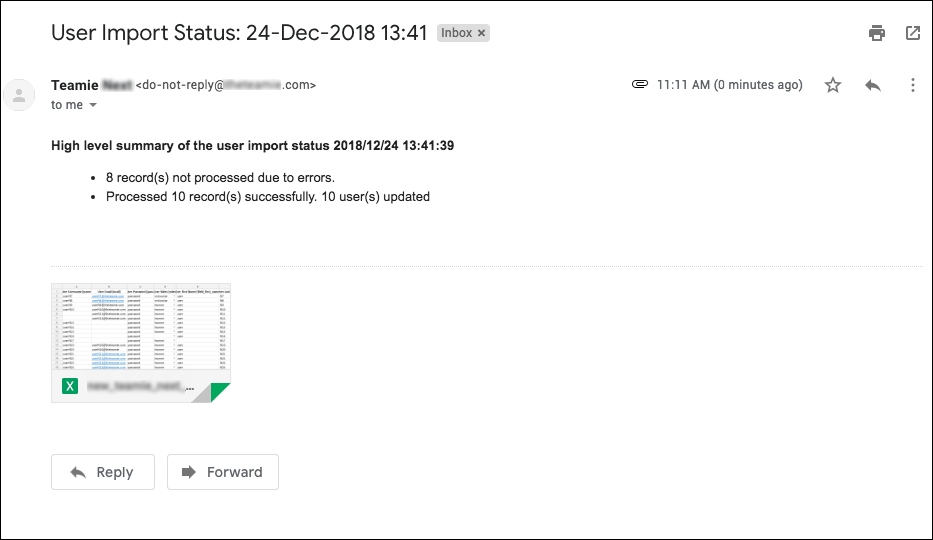The image size is (933, 540).
Task: Click the paperclip attachment icon
Action: coord(640,84)
